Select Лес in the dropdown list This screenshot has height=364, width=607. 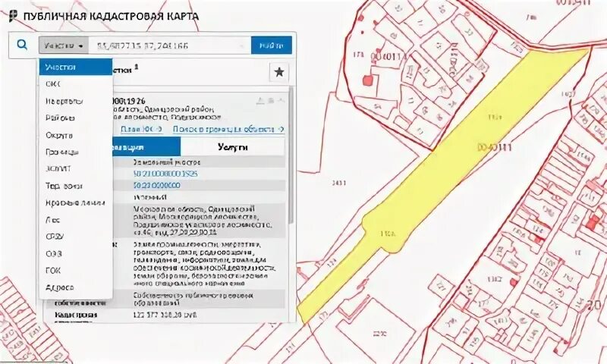tap(76, 220)
